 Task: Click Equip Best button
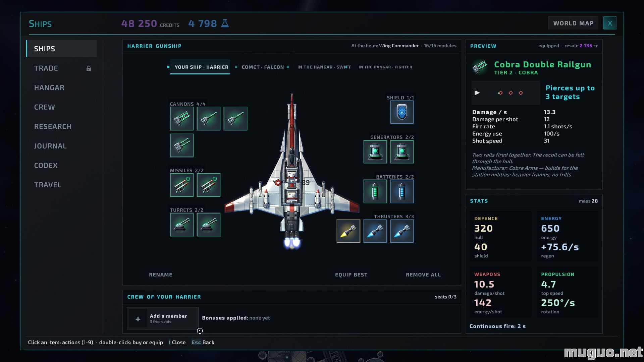pos(351,275)
